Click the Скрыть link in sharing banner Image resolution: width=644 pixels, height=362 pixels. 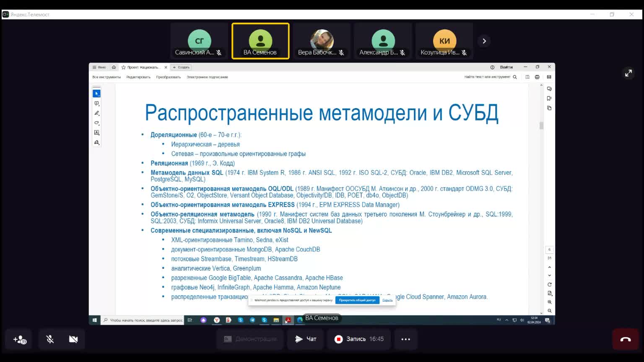(387, 300)
